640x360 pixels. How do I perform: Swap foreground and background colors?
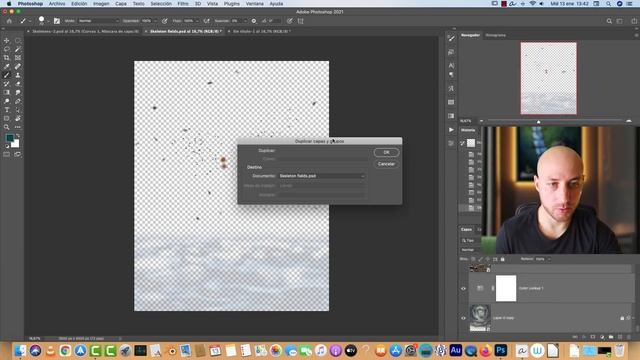18,136
